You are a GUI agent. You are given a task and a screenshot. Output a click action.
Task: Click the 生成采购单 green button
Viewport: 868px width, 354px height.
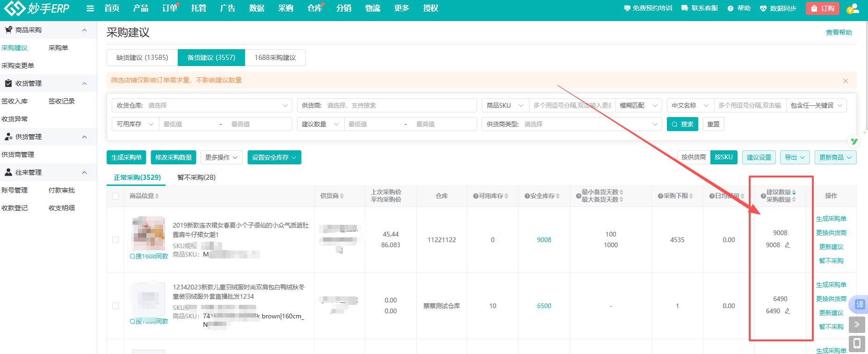click(x=126, y=157)
